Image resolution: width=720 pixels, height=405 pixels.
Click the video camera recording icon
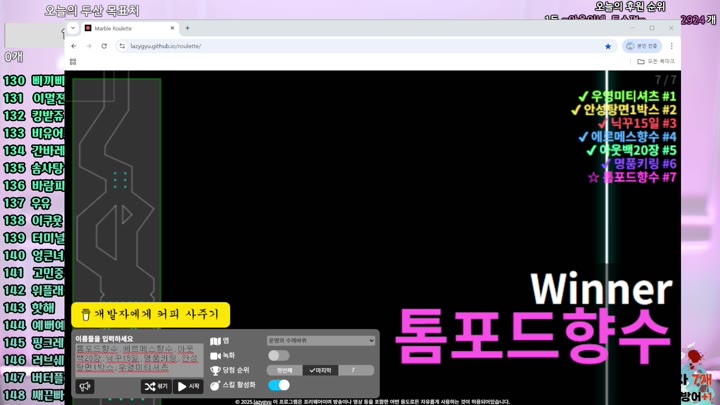point(215,356)
